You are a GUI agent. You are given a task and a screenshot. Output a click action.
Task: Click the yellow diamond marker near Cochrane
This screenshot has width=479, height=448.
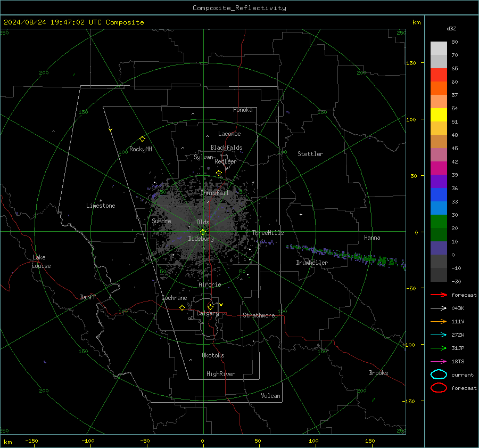tap(183, 307)
